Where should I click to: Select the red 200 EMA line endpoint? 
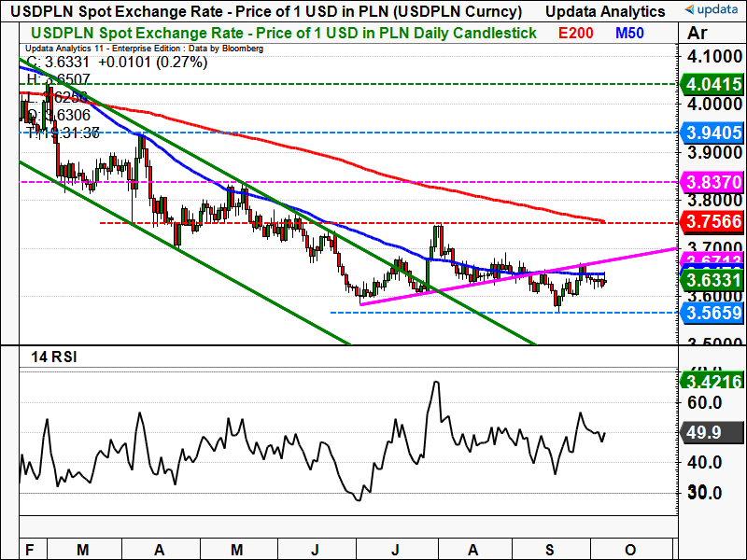pos(603,221)
